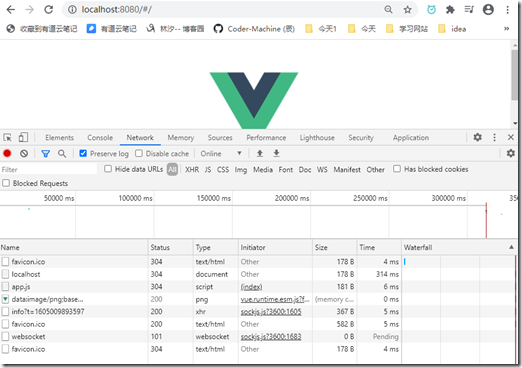The image size is (522, 368).
Task: Open the 有道云笔记 bookmark
Action: (x=112, y=29)
